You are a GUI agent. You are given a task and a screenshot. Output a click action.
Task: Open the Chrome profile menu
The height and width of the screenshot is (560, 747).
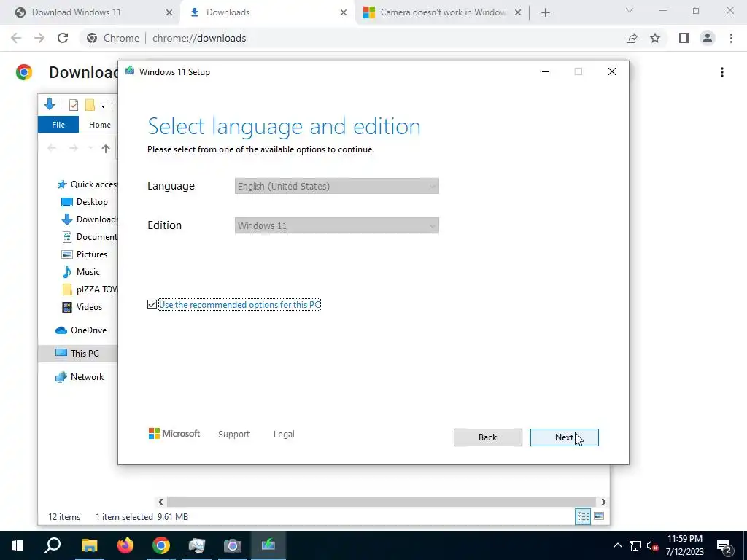708,38
